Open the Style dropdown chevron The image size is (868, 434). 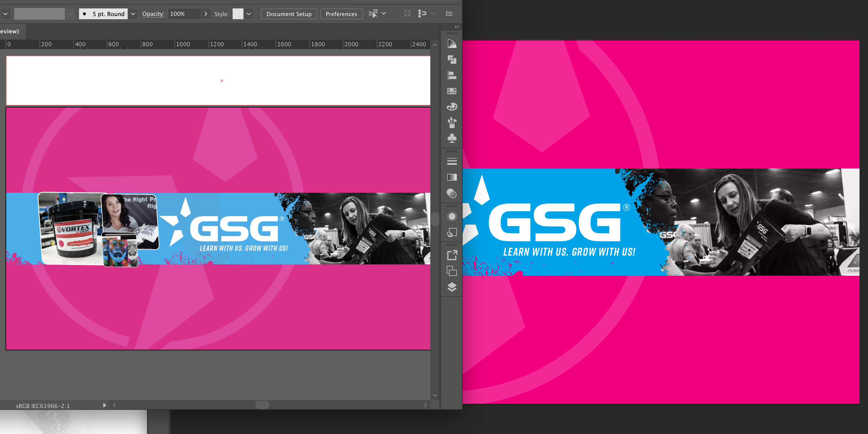[x=249, y=14]
